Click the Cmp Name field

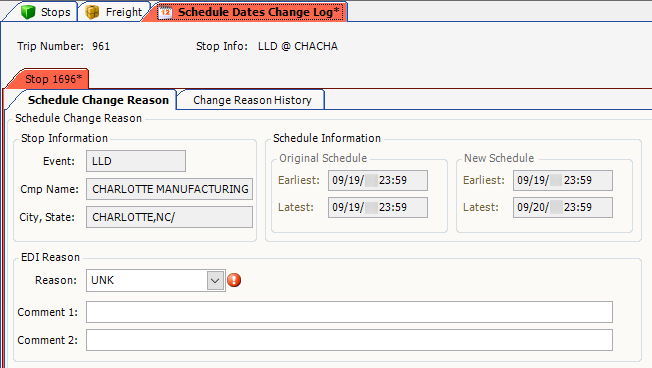(x=169, y=189)
